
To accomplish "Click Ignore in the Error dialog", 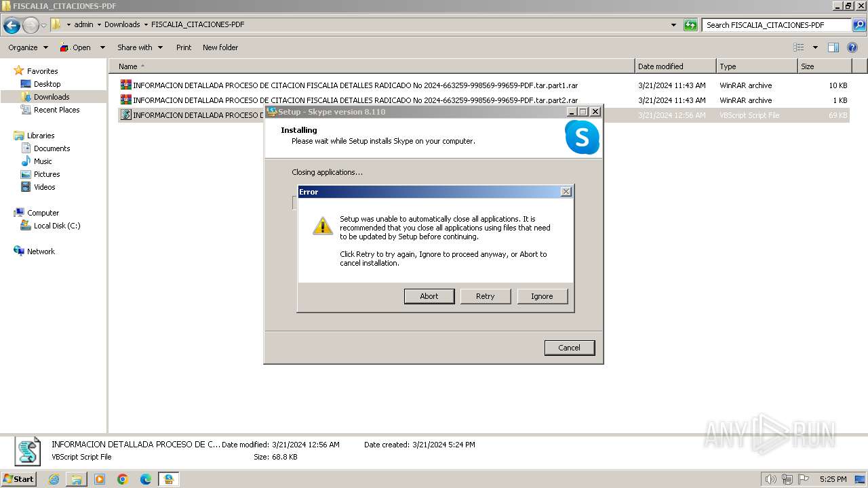I will [542, 296].
